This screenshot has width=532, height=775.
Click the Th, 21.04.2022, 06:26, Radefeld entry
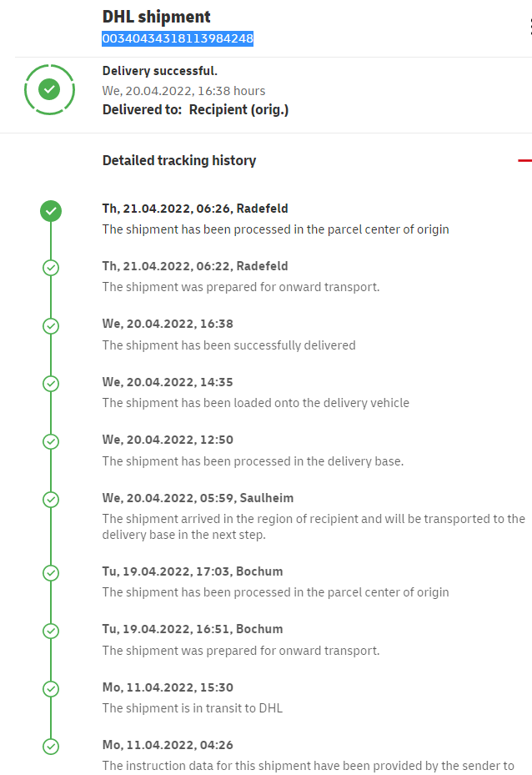(x=195, y=209)
